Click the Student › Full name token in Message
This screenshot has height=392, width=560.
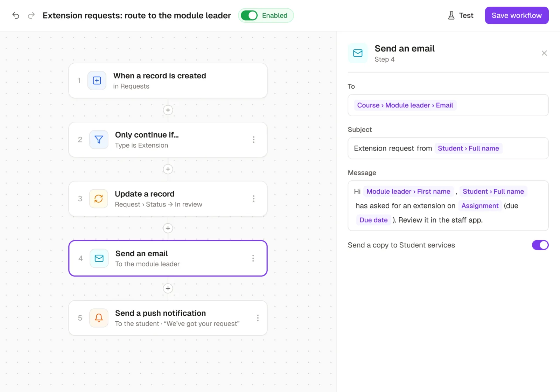[493, 191]
